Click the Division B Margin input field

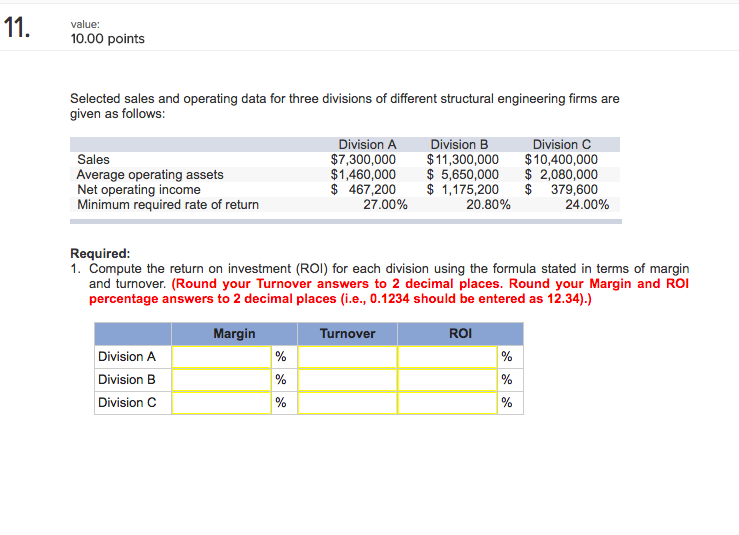[221, 380]
